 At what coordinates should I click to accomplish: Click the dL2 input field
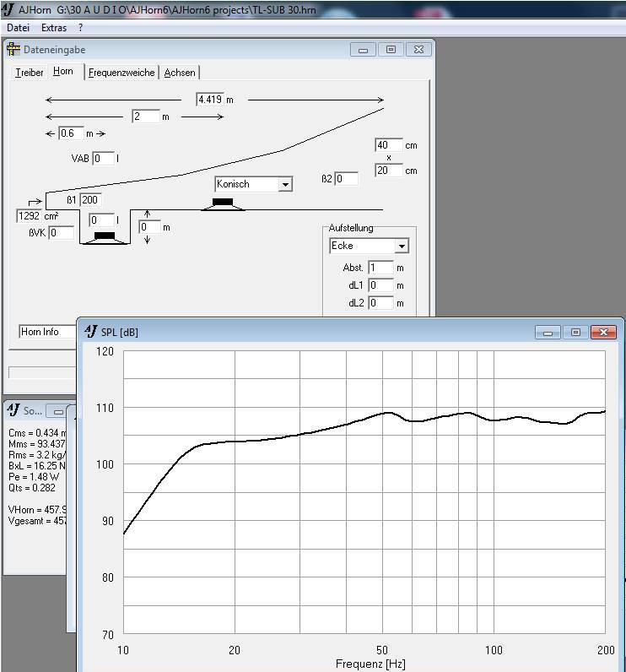380,302
